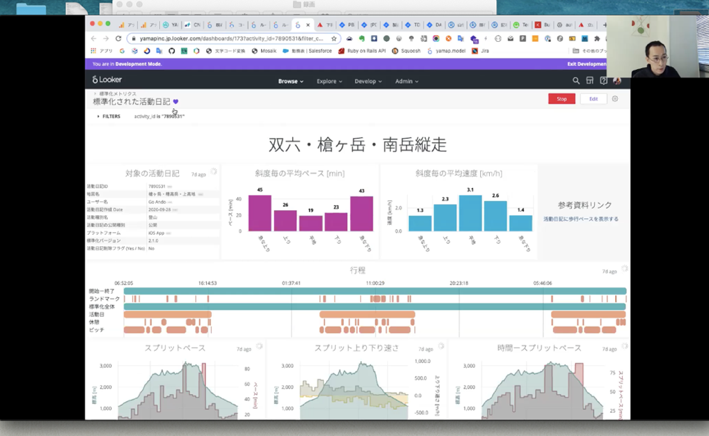Click the user name value Go Ando
The height and width of the screenshot is (436, 709).
pyautogui.click(x=157, y=202)
